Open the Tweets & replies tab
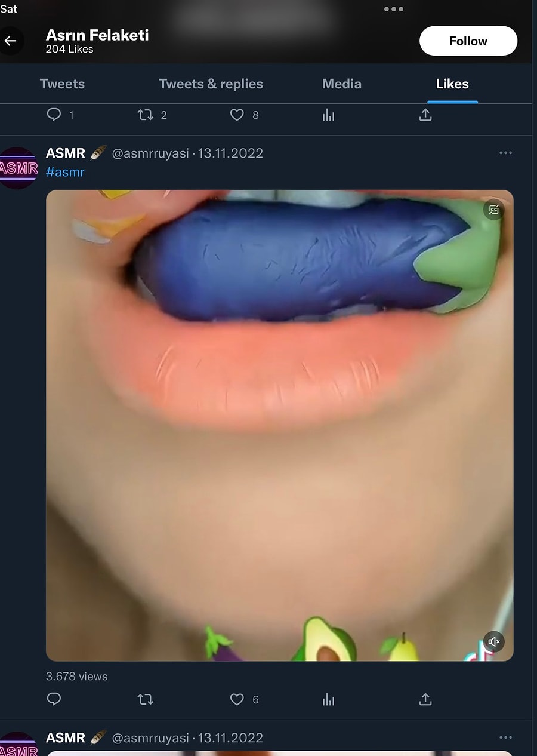The width and height of the screenshot is (537, 756). 211,84
